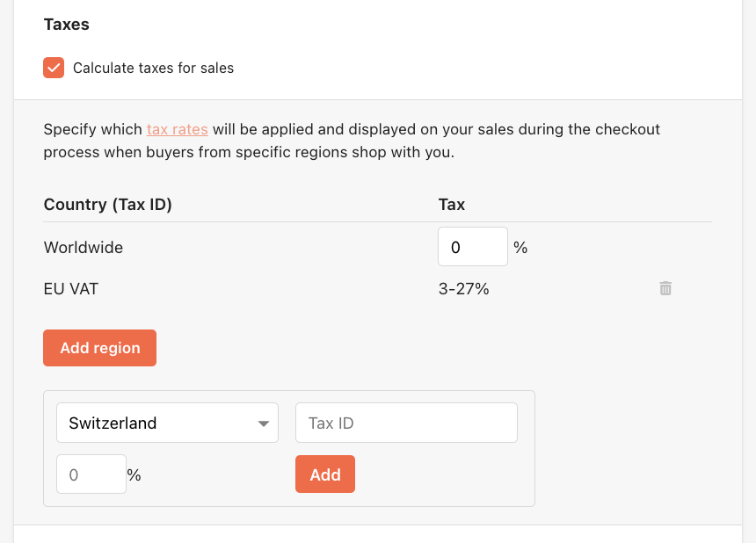
Task: Click the Tax column header
Action: (x=452, y=205)
